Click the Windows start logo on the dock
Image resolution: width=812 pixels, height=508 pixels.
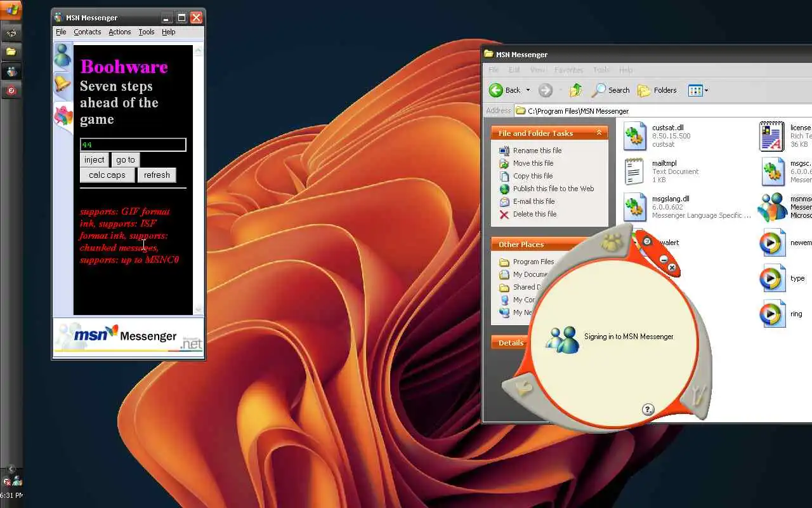click(x=11, y=10)
